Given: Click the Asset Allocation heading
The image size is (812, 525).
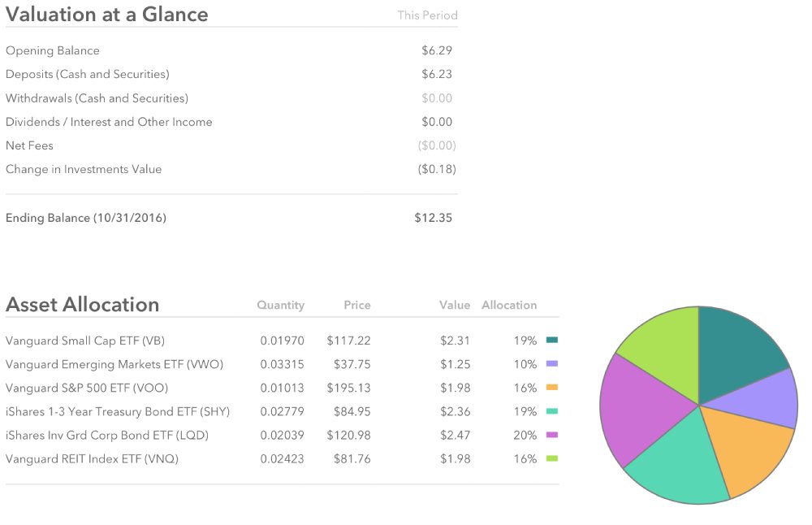Looking at the screenshot, I should coord(82,305).
